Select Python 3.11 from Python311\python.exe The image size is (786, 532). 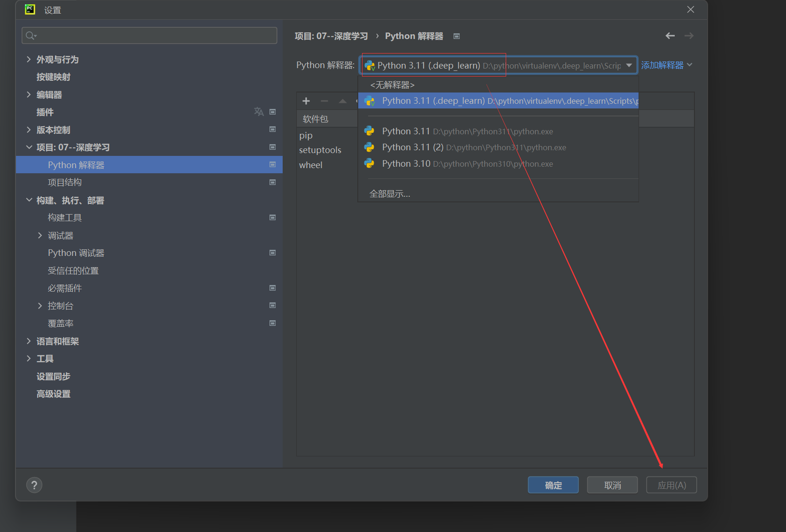pos(498,131)
